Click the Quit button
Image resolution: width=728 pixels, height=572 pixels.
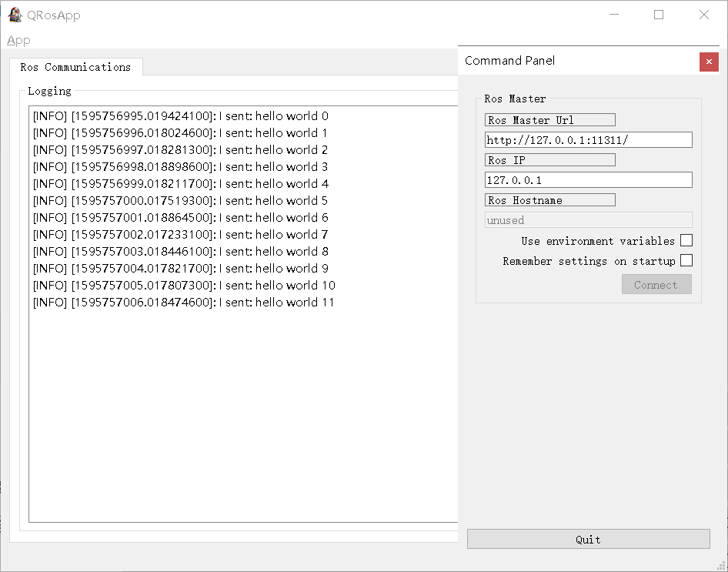pyautogui.click(x=588, y=538)
